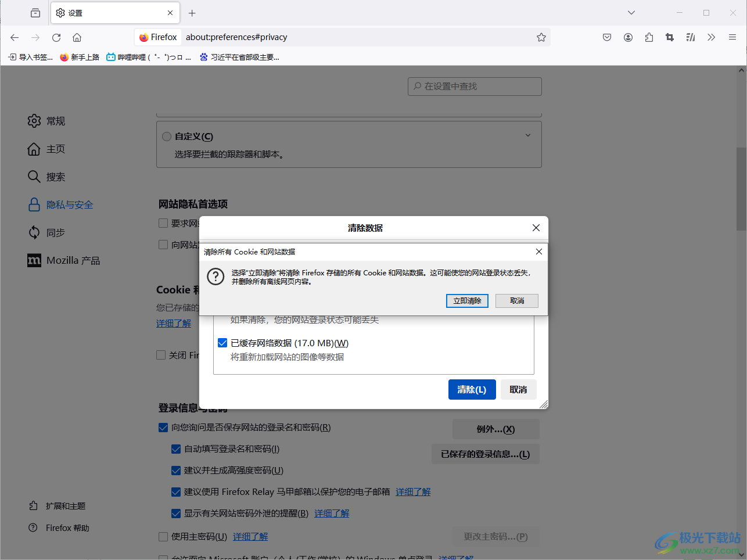Open Firefox account profile icon
Screen dimensions: 747x560
[x=628, y=37]
